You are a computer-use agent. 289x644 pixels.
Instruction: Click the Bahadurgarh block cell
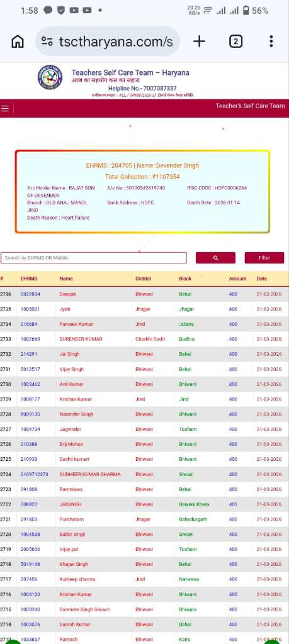193,519
